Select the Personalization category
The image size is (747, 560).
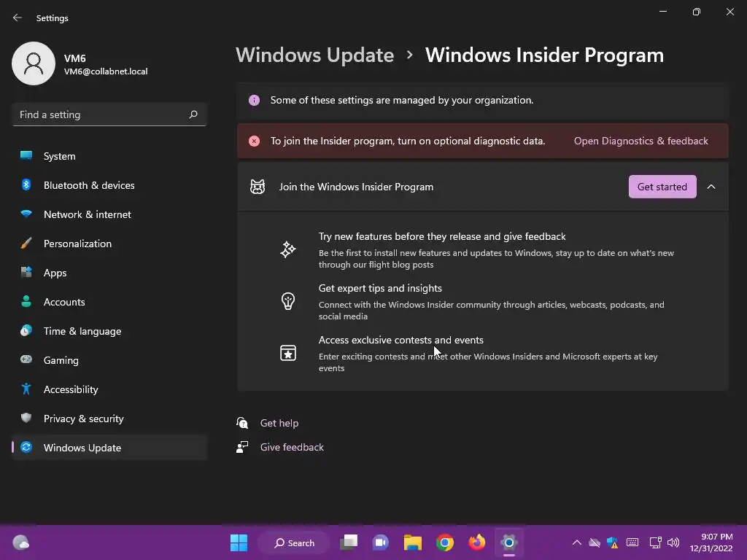(109, 244)
